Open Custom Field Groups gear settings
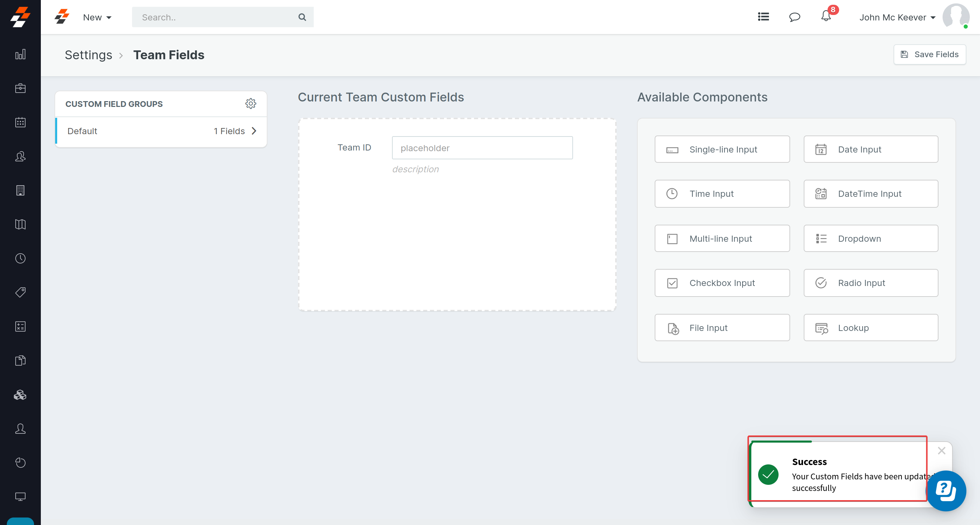980x525 pixels. point(250,104)
